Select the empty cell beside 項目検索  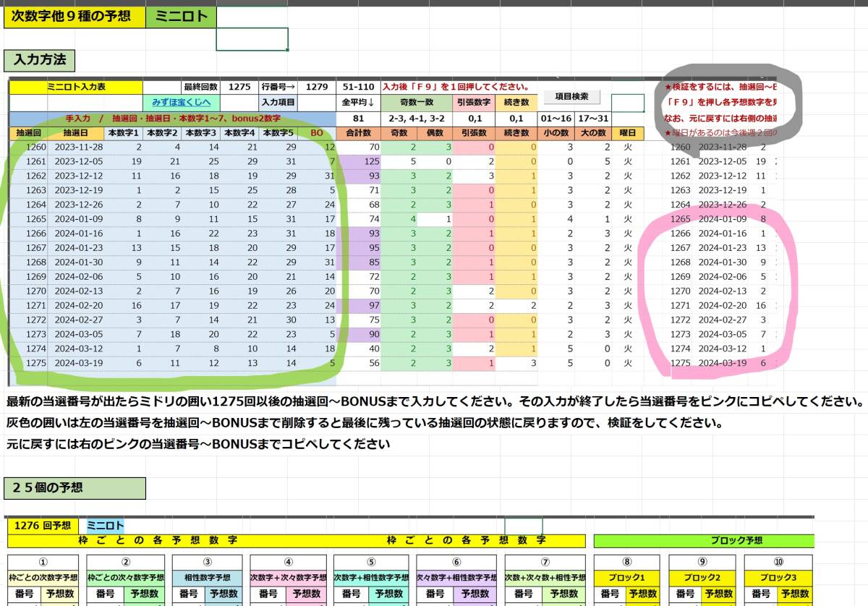coord(626,102)
